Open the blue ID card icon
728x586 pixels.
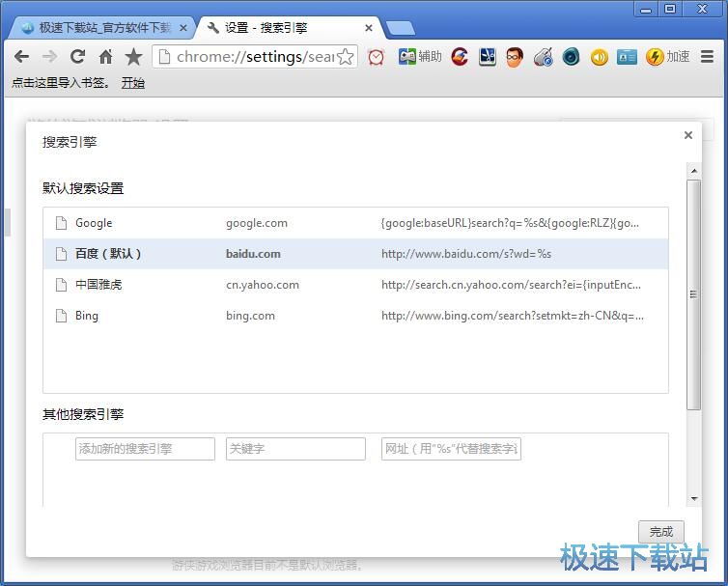[627, 57]
